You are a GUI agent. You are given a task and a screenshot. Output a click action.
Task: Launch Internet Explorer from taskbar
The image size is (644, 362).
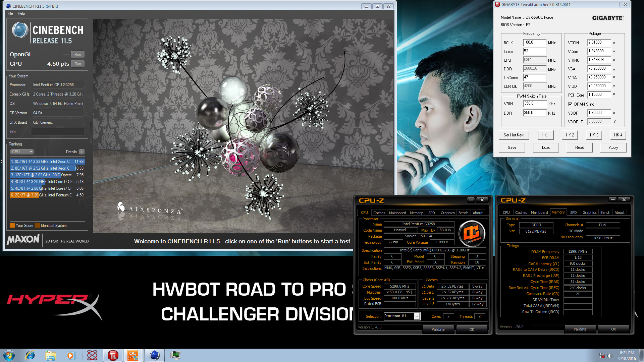tap(30, 355)
